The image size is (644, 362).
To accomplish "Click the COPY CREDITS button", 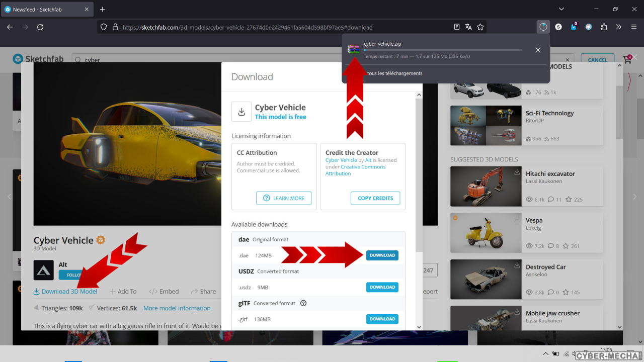I will pos(375,198).
